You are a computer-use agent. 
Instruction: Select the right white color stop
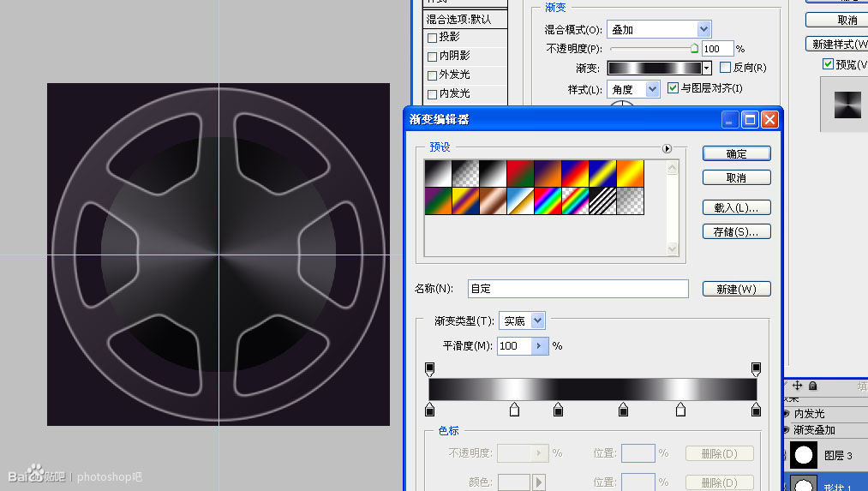[681, 410]
